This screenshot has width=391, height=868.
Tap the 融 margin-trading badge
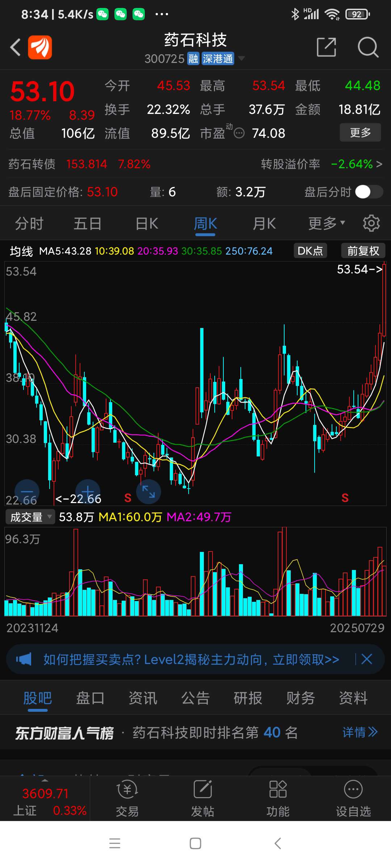(x=193, y=59)
